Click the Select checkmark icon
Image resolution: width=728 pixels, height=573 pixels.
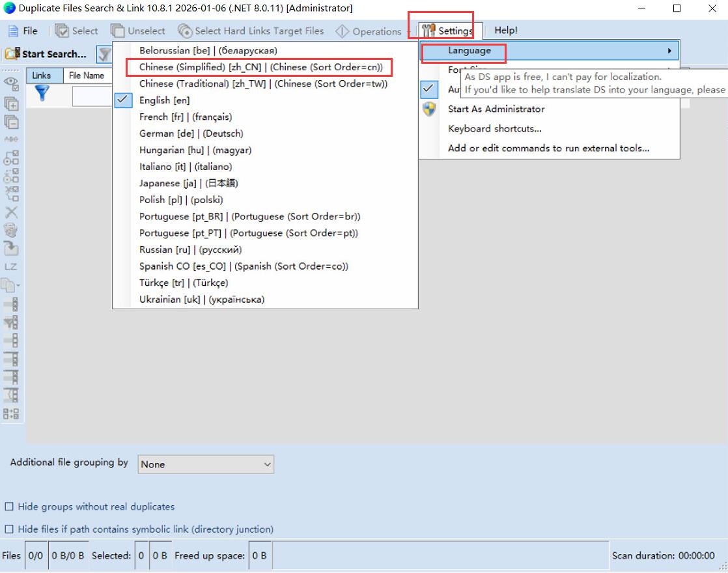coord(62,31)
